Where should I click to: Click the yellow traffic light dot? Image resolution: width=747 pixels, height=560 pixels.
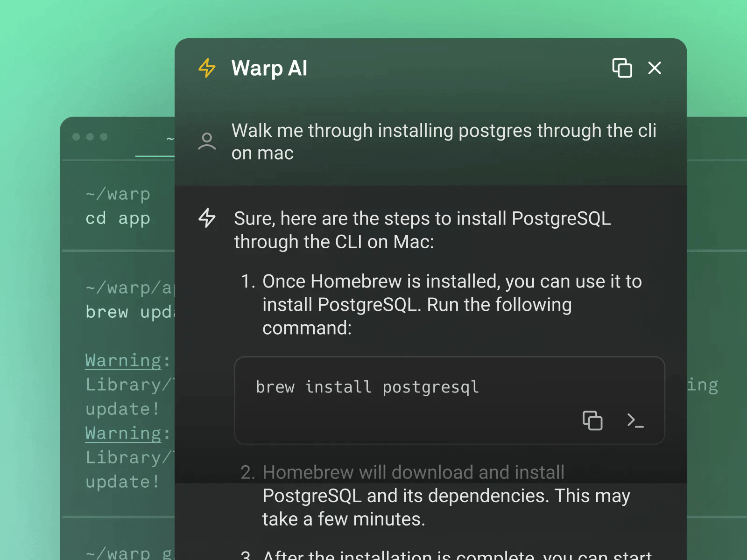90,137
